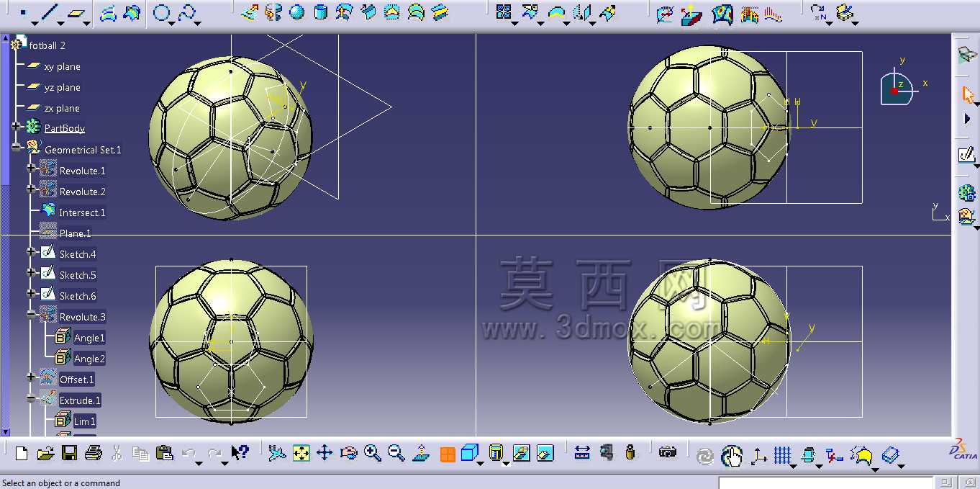Open the Sketcher icon on right toolbar
Screen dimensions: 980x489
(x=967, y=154)
